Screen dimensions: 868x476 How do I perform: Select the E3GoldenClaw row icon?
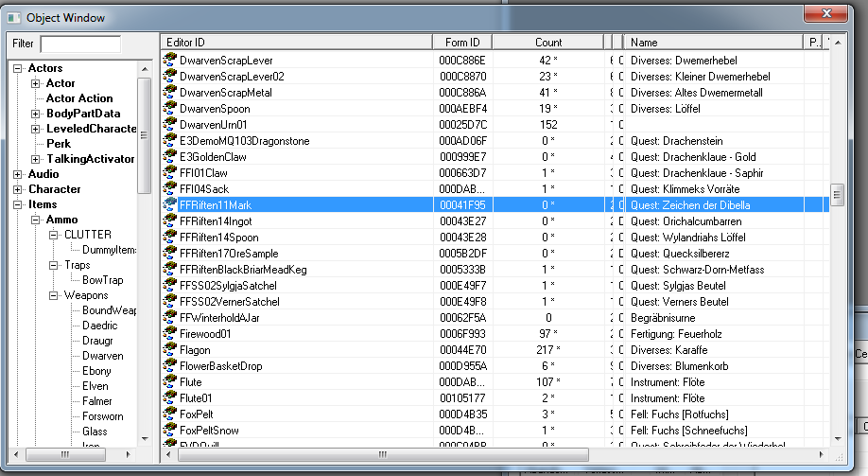pyautogui.click(x=170, y=157)
